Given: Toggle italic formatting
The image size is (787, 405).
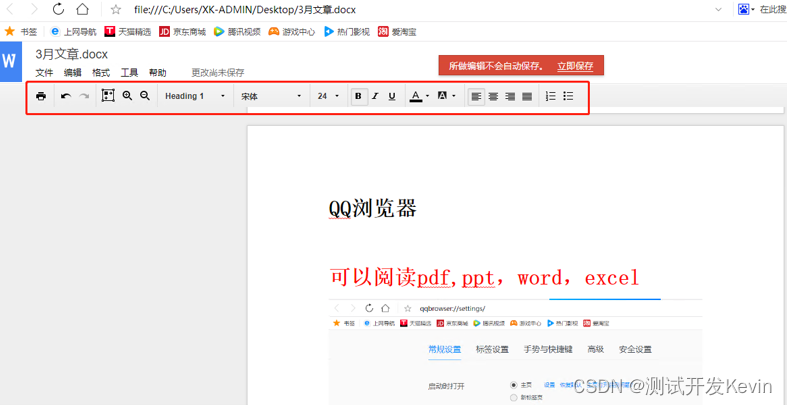Looking at the screenshot, I should (x=375, y=96).
